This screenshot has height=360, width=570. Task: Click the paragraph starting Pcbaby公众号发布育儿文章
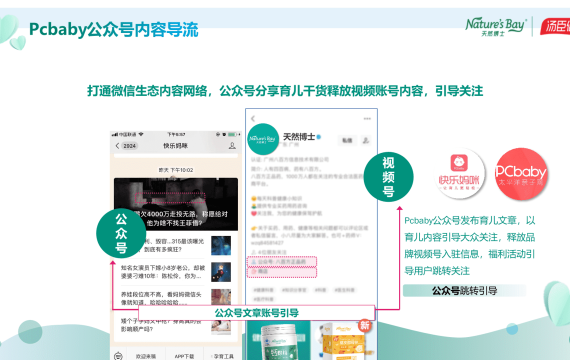tap(470, 245)
